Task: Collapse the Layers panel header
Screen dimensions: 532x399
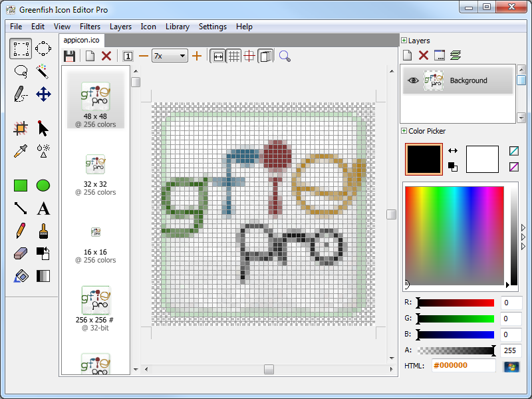Action: [x=404, y=40]
